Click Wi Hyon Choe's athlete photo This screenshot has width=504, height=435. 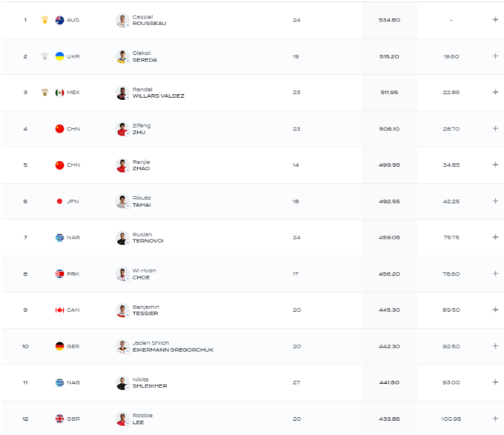[x=122, y=274]
